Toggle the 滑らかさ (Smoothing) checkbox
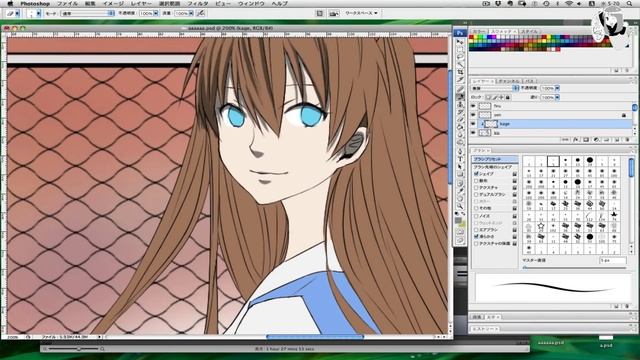The width and height of the screenshot is (640, 360). click(x=476, y=236)
